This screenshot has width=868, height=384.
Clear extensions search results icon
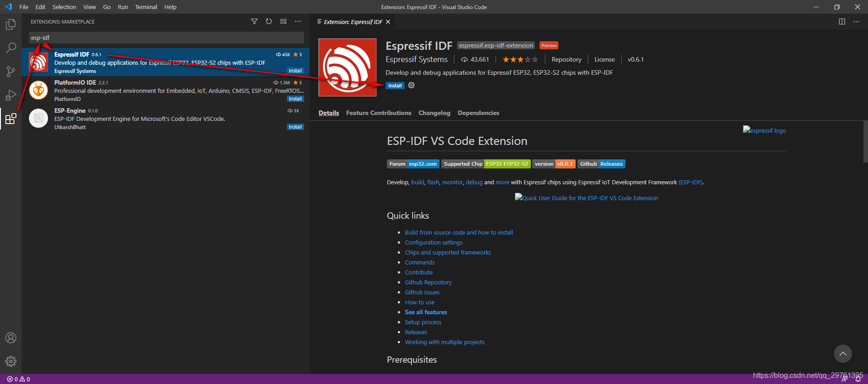coord(283,21)
